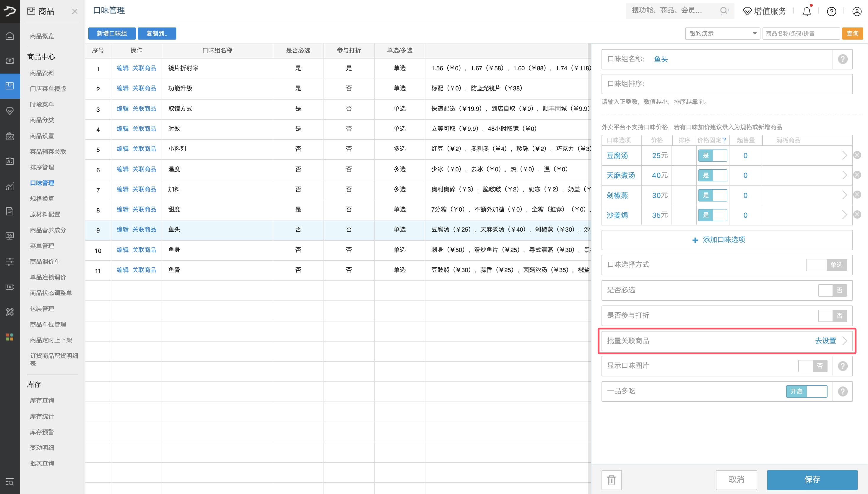Toggle price fixed switch for 天麻煮汤
This screenshot has height=494, width=868.
pos(712,175)
